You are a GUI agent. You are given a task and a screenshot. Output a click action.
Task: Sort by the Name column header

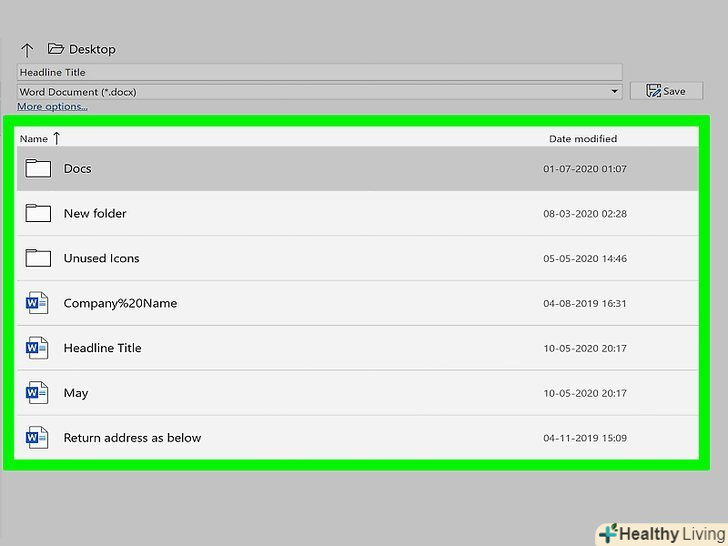pyautogui.click(x=33, y=139)
